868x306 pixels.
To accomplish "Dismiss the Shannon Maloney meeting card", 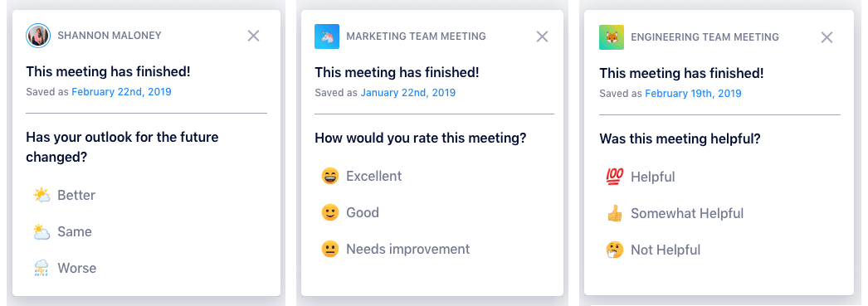I will pos(254,36).
